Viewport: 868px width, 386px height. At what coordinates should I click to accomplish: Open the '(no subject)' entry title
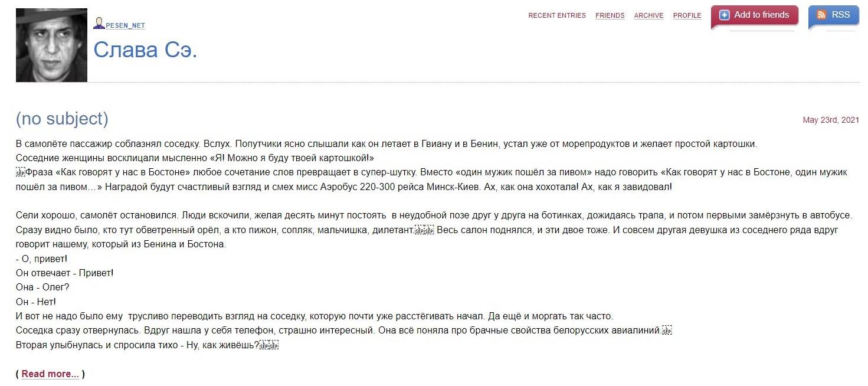pyautogui.click(x=62, y=119)
